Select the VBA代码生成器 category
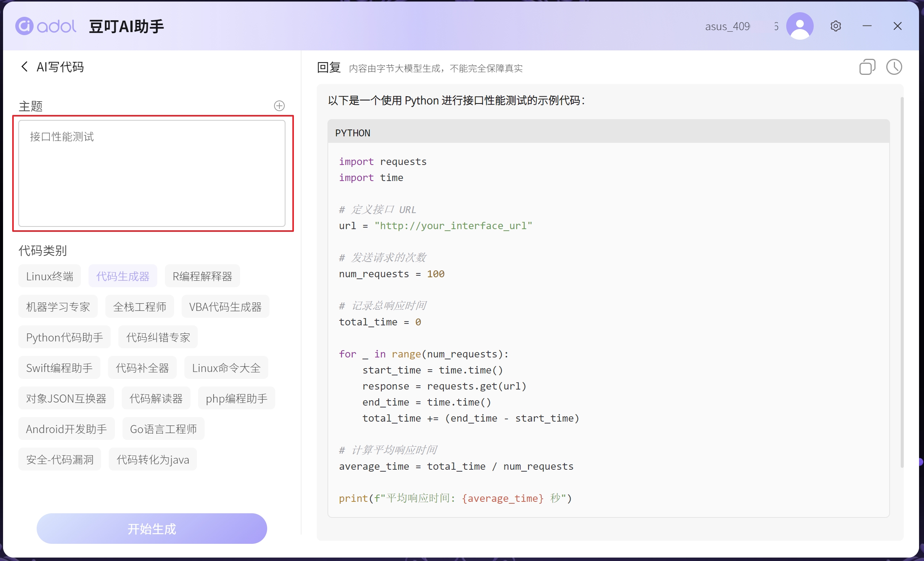The height and width of the screenshot is (561, 924). point(225,307)
